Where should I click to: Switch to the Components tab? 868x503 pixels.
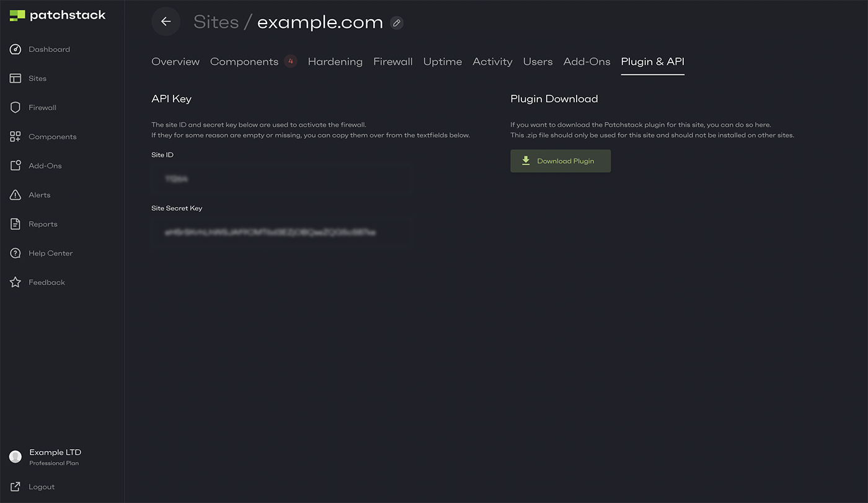tap(244, 61)
